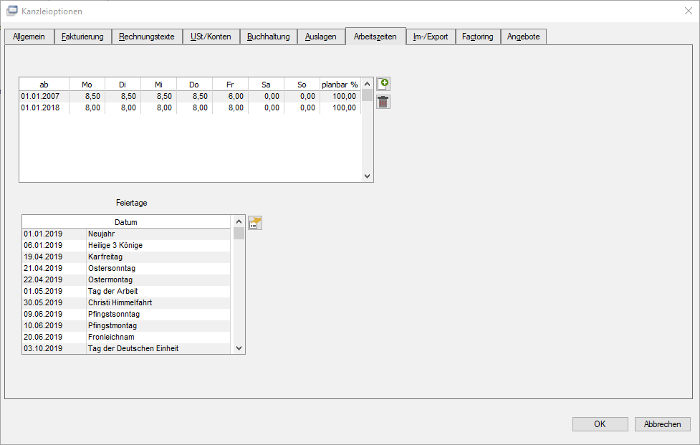
Task: Click the 'So' column header
Action: [302, 84]
